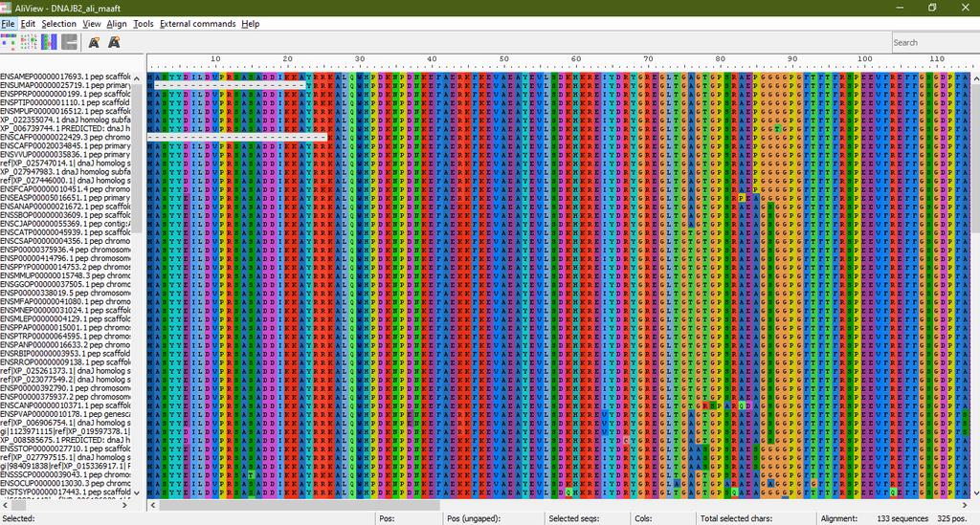
Task: Open the External commands menu
Action: (x=197, y=24)
